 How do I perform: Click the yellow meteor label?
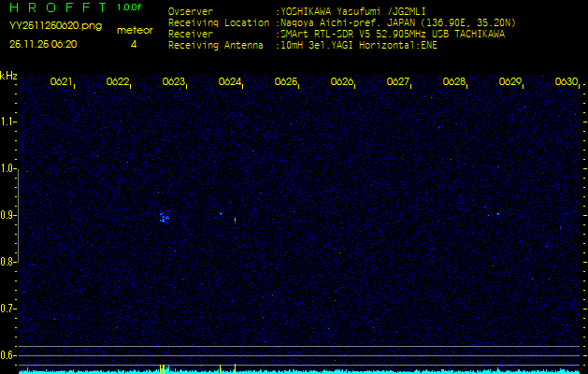[x=134, y=30]
